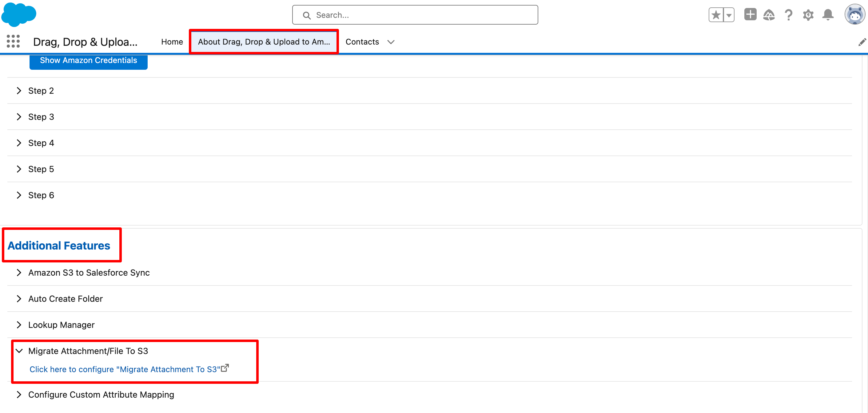Open the Migrate Attachment To S3 configure link
This screenshot has height=413, width=868.
[x=125, y=369]
